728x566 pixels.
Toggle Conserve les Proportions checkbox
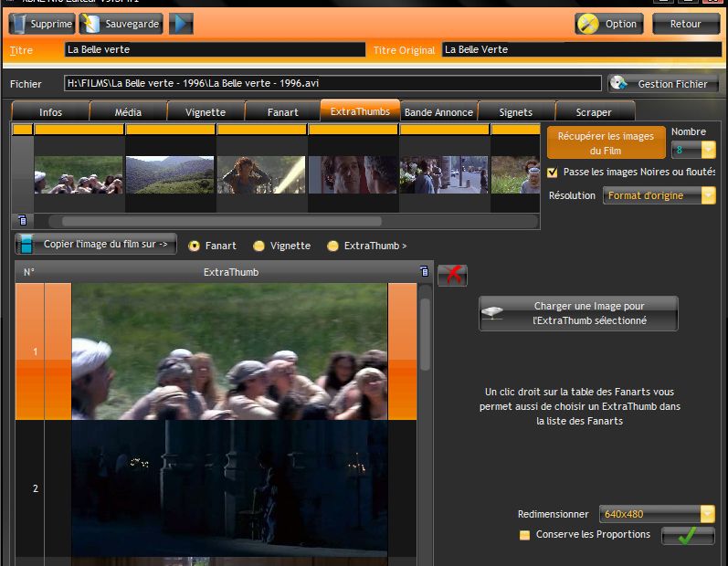pos(524,535)
